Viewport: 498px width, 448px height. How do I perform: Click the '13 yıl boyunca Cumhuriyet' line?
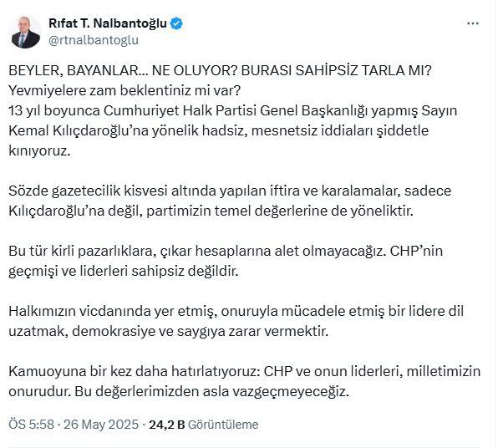tap(233, 110)
